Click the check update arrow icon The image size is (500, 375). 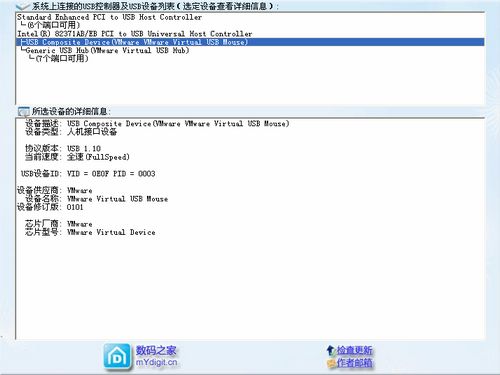330,350
